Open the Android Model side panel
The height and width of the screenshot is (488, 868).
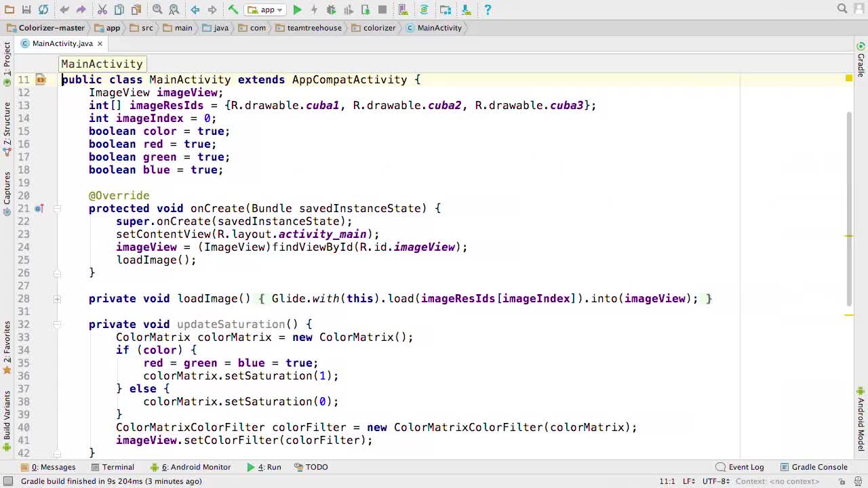(861, 419)
